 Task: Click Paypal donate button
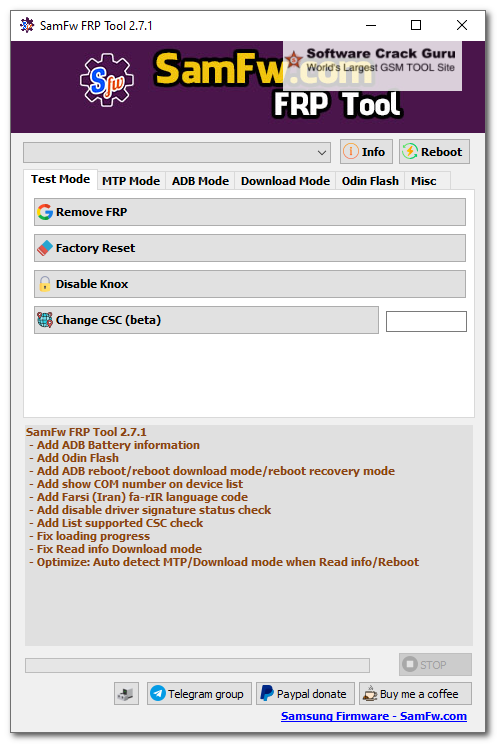(305, 694)
